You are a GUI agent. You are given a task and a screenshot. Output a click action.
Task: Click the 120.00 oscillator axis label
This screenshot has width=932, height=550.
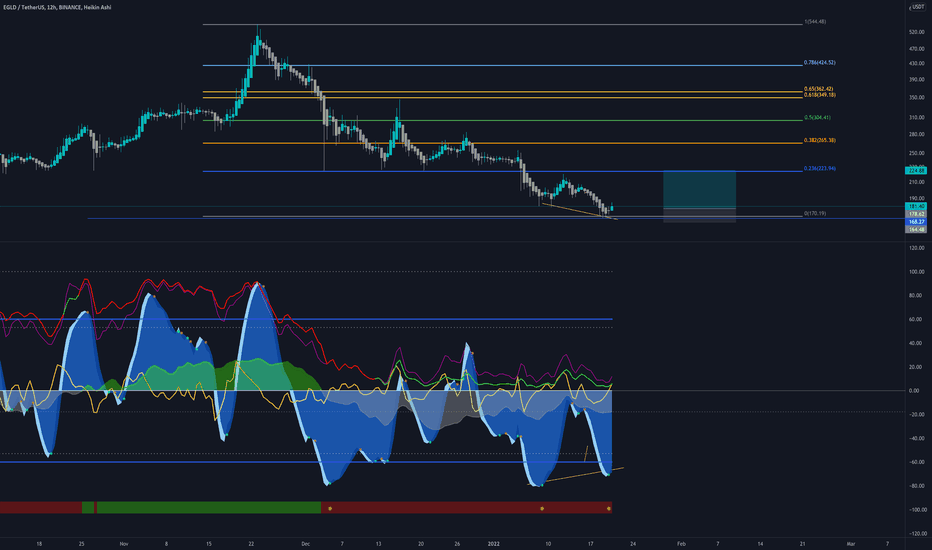tap(917, 248)
